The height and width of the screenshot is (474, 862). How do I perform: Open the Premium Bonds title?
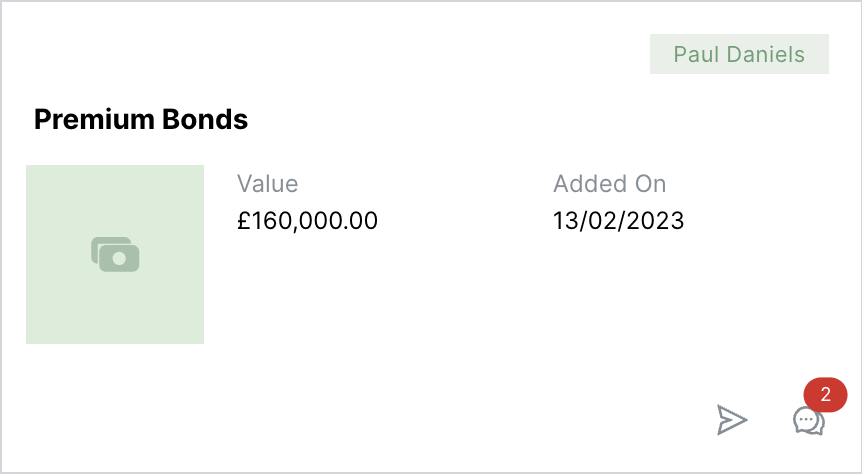point(141,120)
